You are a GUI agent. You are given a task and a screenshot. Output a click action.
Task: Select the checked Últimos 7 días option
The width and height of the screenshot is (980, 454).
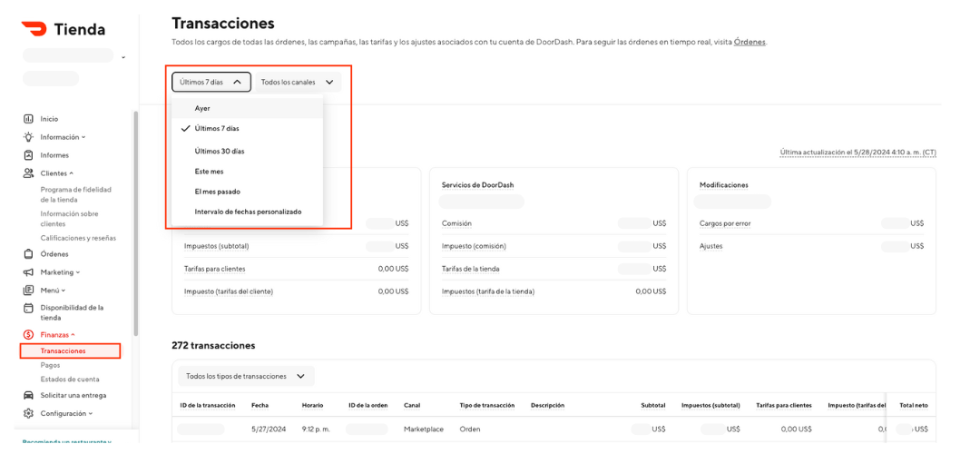point(248,128)
